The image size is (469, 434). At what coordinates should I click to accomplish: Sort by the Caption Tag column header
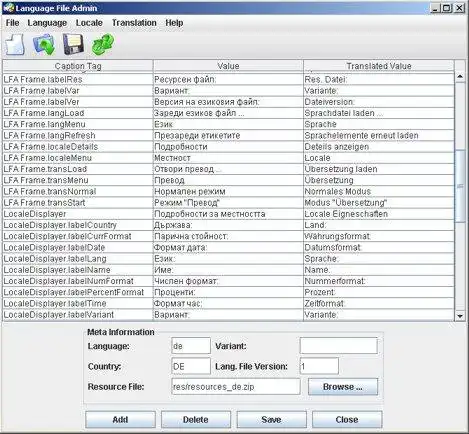(78, 66)
